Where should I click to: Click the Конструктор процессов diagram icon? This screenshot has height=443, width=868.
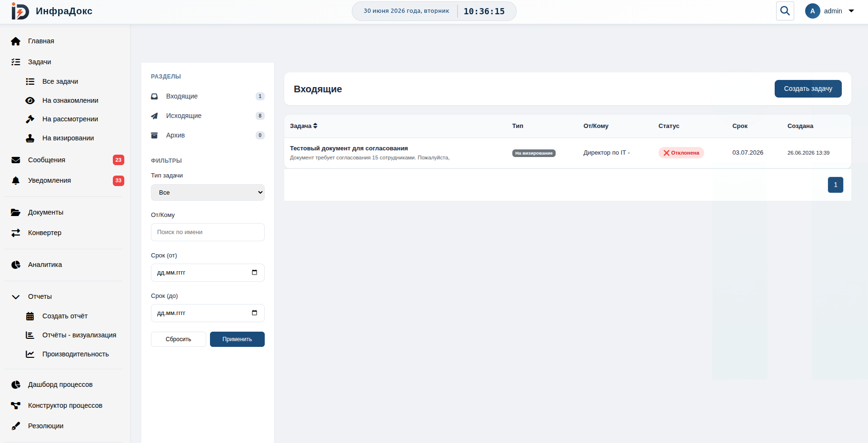[x=16, y=405]
